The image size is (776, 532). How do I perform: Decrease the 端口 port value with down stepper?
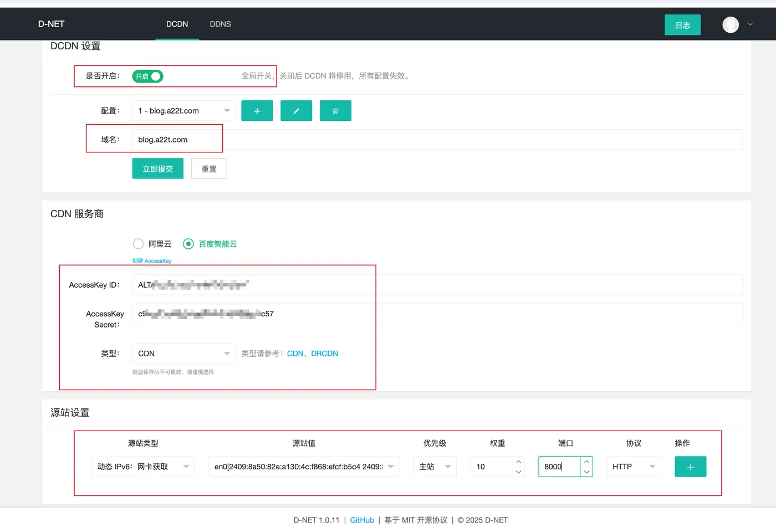[586, 472]
